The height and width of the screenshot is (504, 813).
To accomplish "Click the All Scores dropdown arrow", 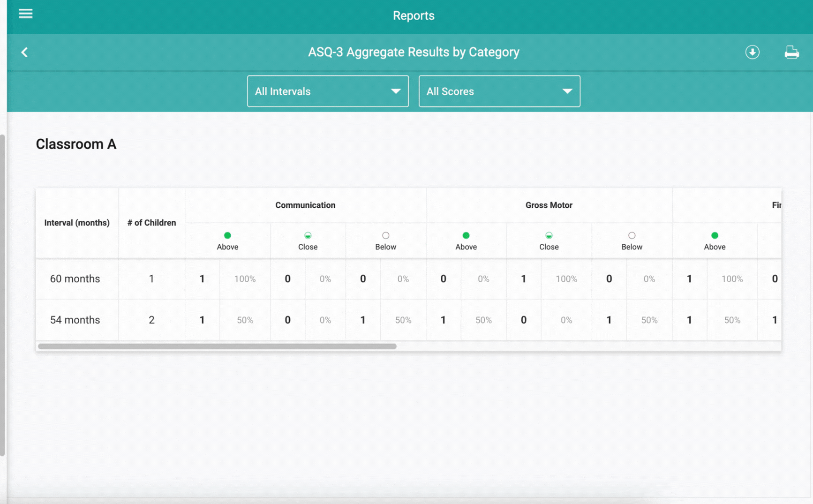I will [567, 91].
